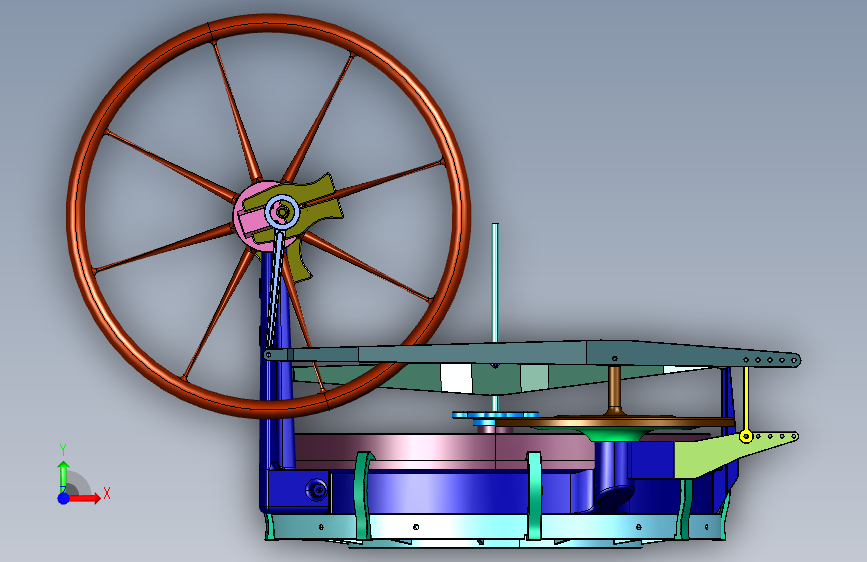Select the yellow vertical link rod
This screenshot has height=562, width=867.
point(746,398)
